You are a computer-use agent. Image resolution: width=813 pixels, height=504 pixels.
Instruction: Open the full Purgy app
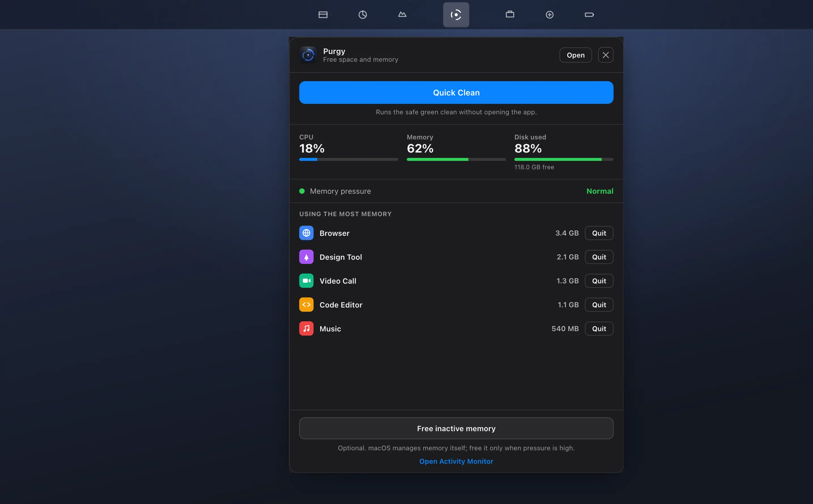tap(576, 55)
